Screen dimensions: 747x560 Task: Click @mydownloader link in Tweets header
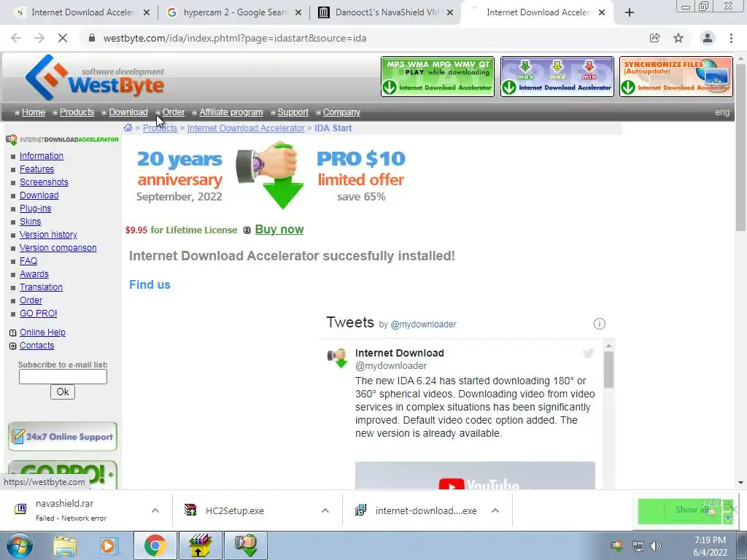[424, 324]
